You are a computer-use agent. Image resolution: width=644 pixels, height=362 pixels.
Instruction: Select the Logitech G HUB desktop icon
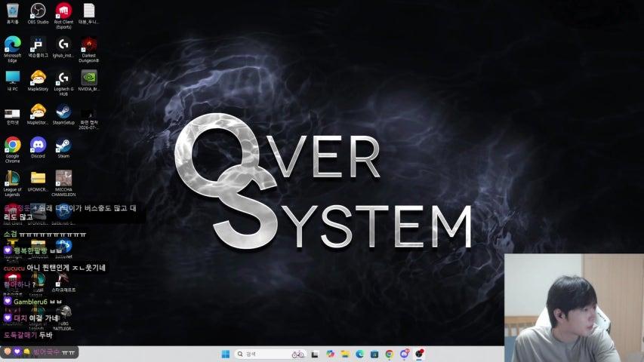(x=63, y=83)
